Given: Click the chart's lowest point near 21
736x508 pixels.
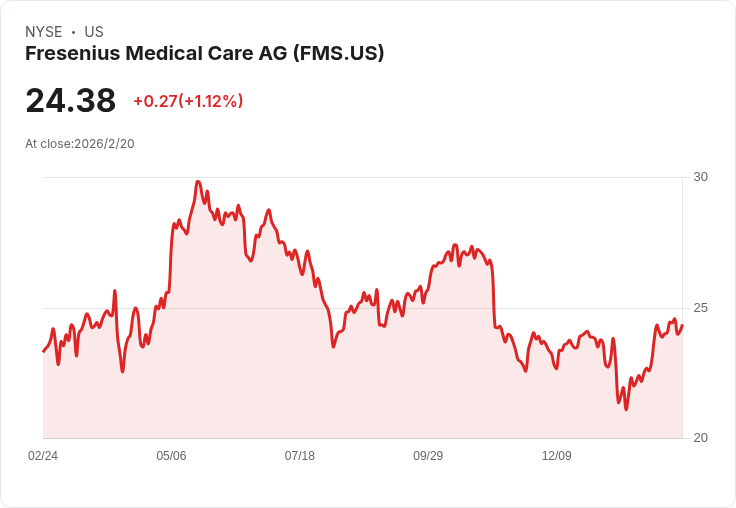Looking at the screenshot, I should [x=626, y=409].
